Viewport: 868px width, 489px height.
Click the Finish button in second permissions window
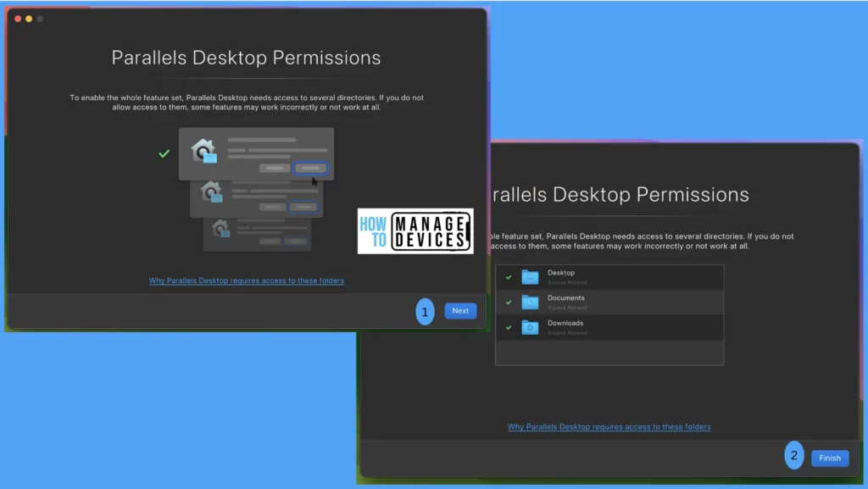[x=829, y=458]
